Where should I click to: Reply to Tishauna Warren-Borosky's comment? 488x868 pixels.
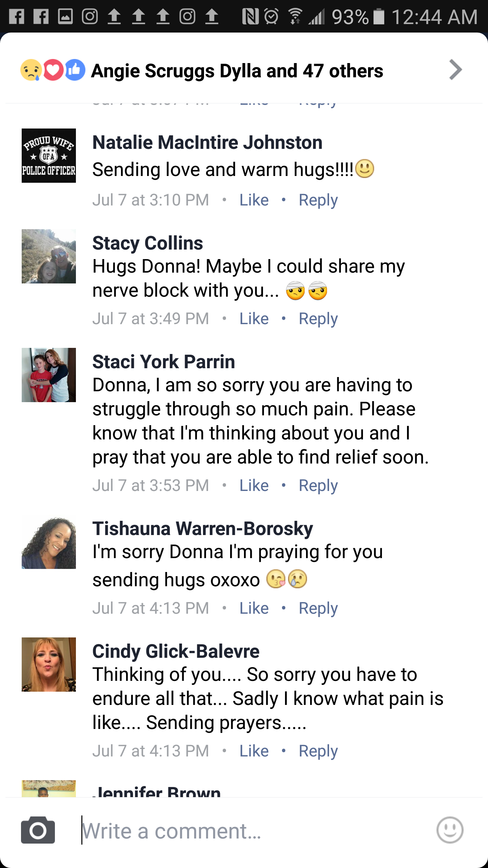click(x=318, y=608)
